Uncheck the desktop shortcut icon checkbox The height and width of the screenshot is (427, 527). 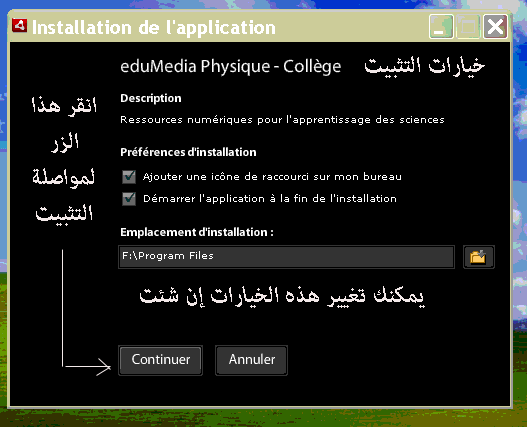[x=129, y=177]
